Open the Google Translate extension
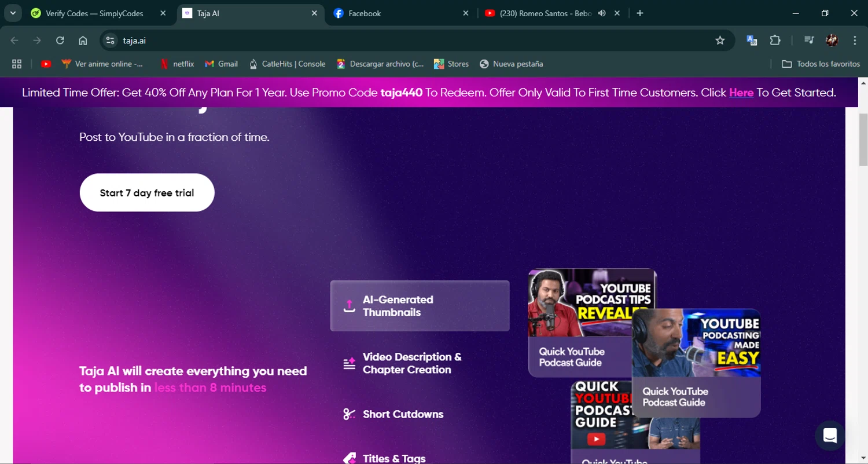The width and height of the screenshot is (868, 464). click(752, 41)
